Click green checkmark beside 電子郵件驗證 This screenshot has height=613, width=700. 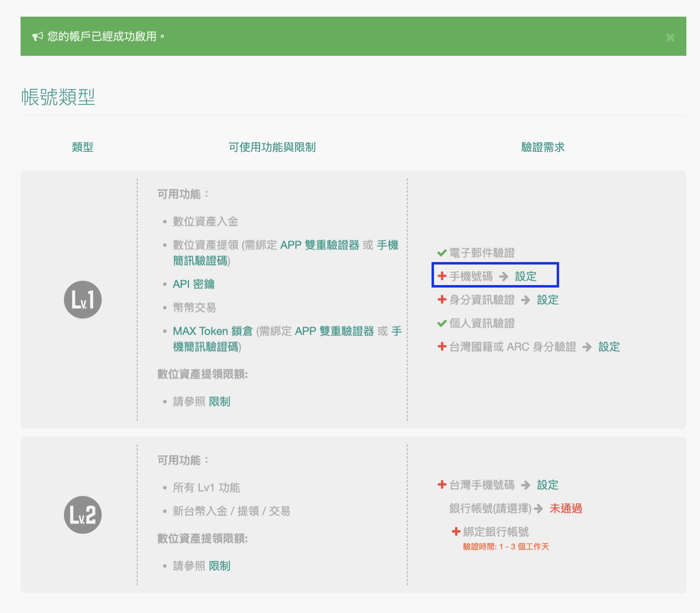click(442, 253)
